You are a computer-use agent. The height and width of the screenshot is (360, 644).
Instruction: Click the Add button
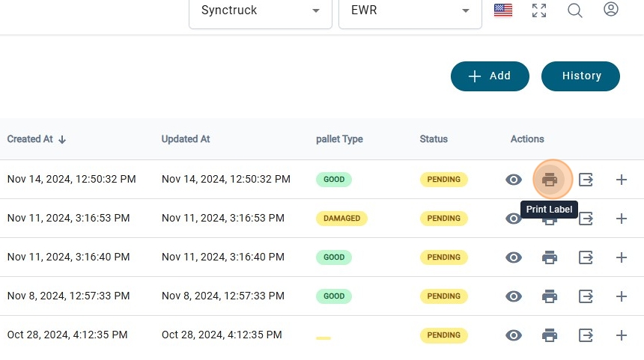490,76
